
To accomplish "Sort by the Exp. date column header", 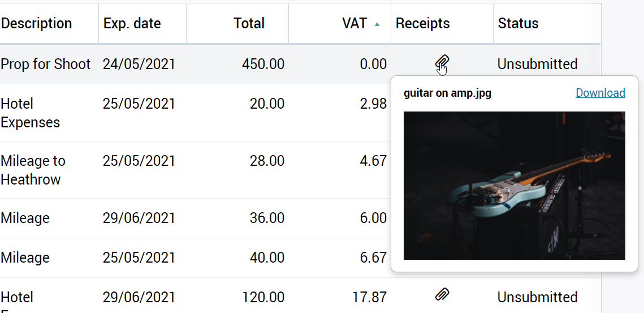I will click(132, 23).
